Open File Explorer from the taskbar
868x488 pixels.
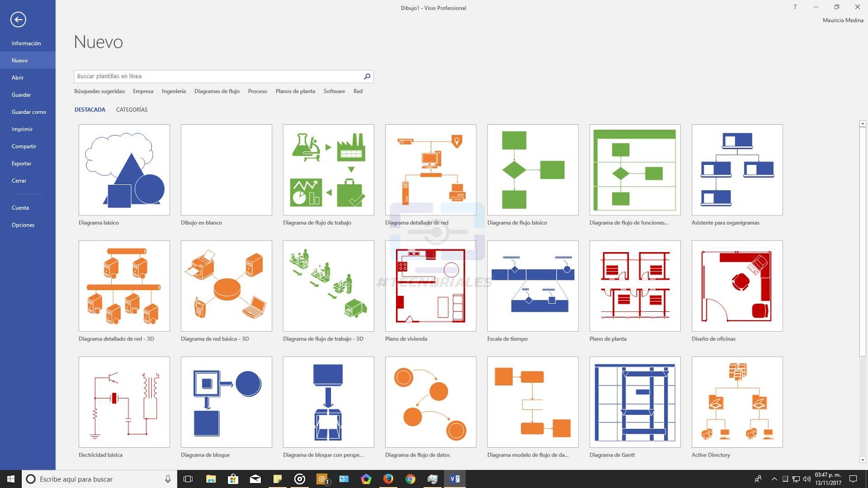[x=210, y=479]
